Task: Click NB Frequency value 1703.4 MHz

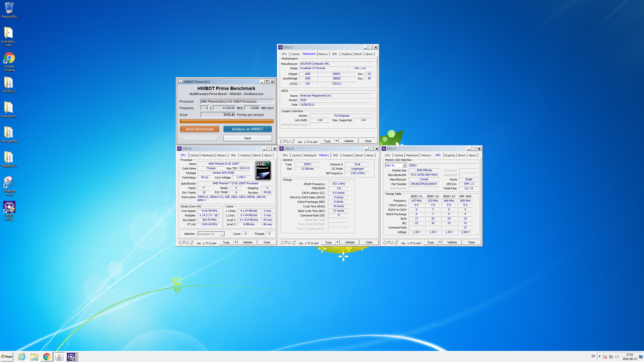Action: coord(357,173)
